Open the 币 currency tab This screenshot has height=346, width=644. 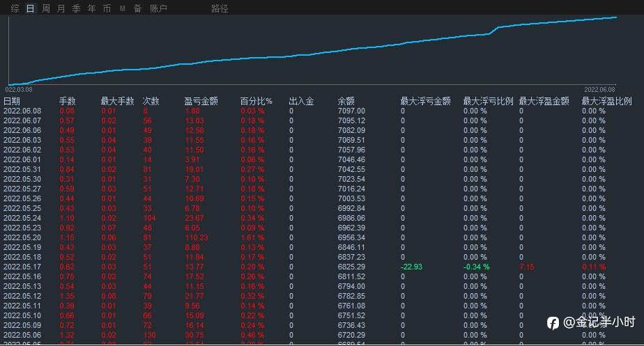(x=107, y=8)
